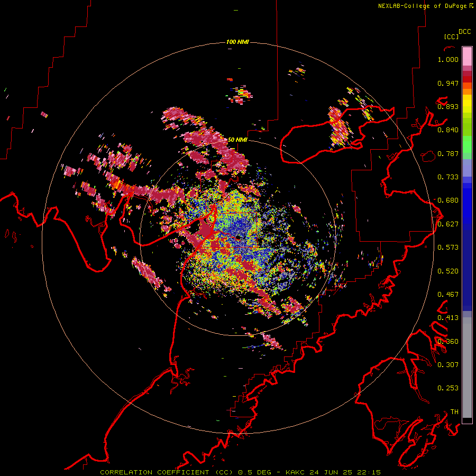Click the [CC] units label
The width and height of the screenshot is (476, 476).
pos(451,36)
